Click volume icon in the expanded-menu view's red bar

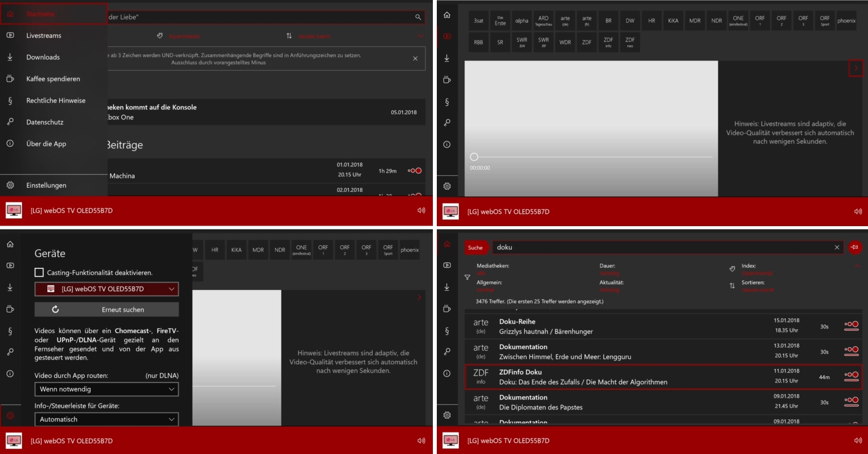point(421,211)
